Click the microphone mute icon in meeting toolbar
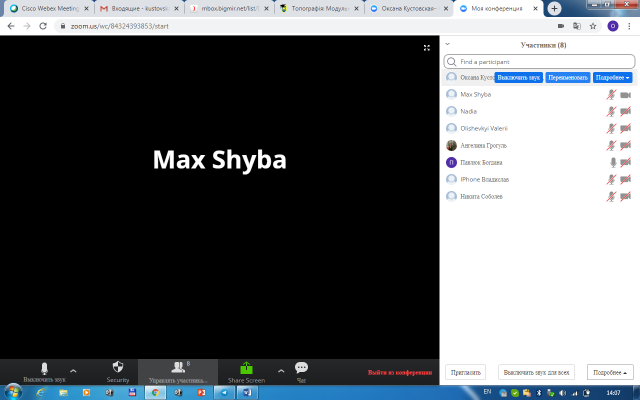Viewport: 640px width, 400px height. click(x=44, y=368)
